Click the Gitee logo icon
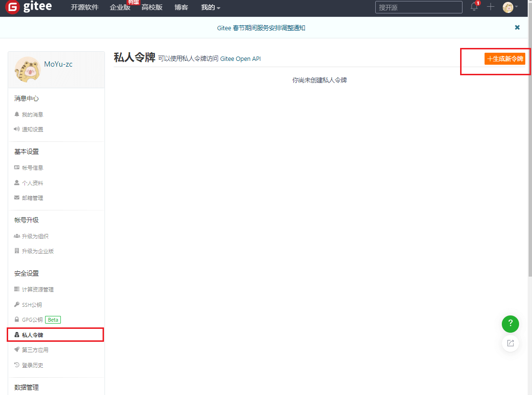 pyautogui.click(x=12, y=7)
